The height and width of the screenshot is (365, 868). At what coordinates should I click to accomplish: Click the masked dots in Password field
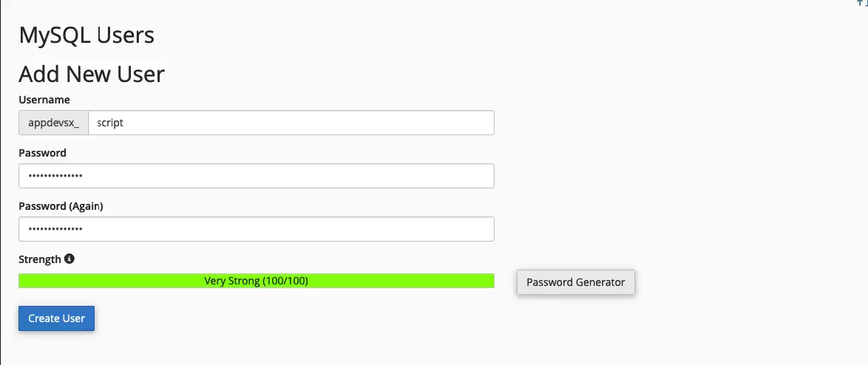pyautogui.click(x=55, y=177)
